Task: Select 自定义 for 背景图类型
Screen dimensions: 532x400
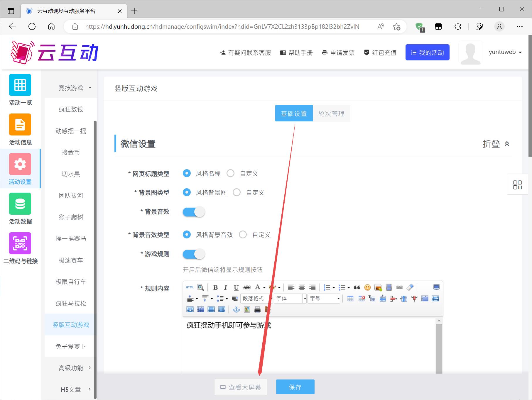Action: [x=237, y=192]
